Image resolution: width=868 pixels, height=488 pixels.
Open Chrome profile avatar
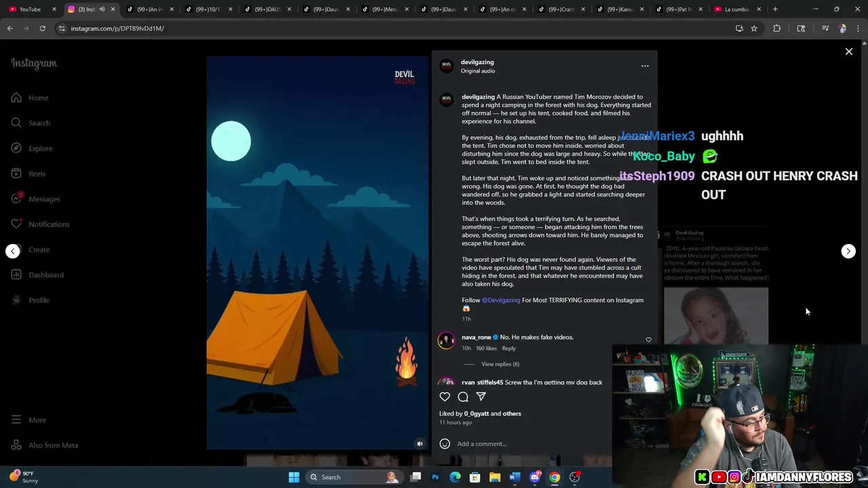[842, 28]
